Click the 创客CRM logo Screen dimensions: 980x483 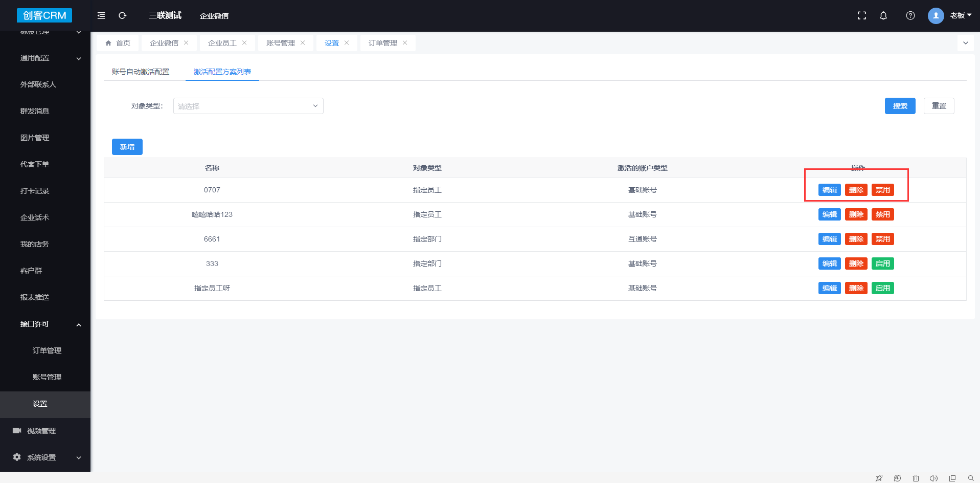click(x=44, y=15)
